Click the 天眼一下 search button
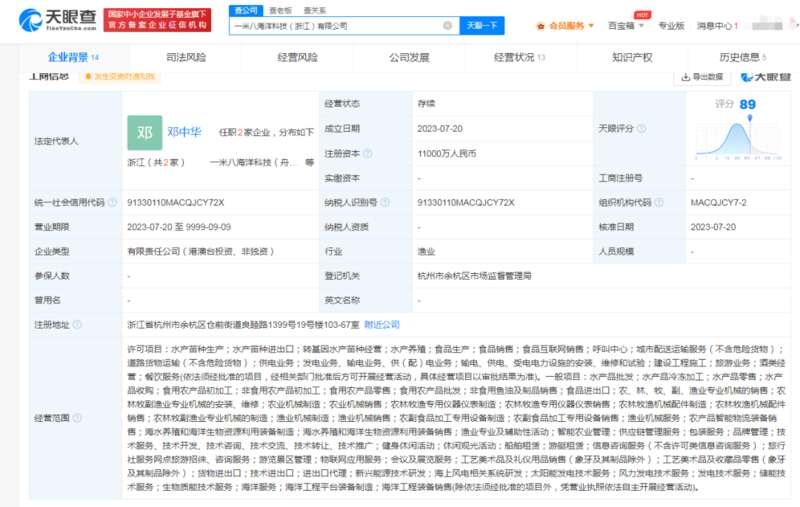This screenshot has height=507, width=800. pos(482,26)
